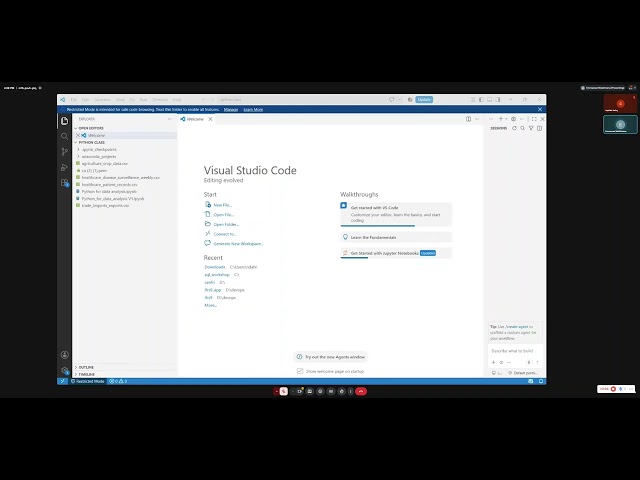Open the Extensions view
Image resolution: width=640 pixels, height=480 pixels.
coord(64,183)
